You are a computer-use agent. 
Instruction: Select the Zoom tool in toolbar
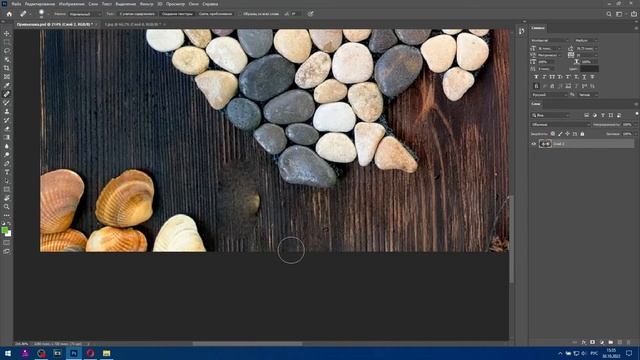pyautogui.click(x=7, y=207)
